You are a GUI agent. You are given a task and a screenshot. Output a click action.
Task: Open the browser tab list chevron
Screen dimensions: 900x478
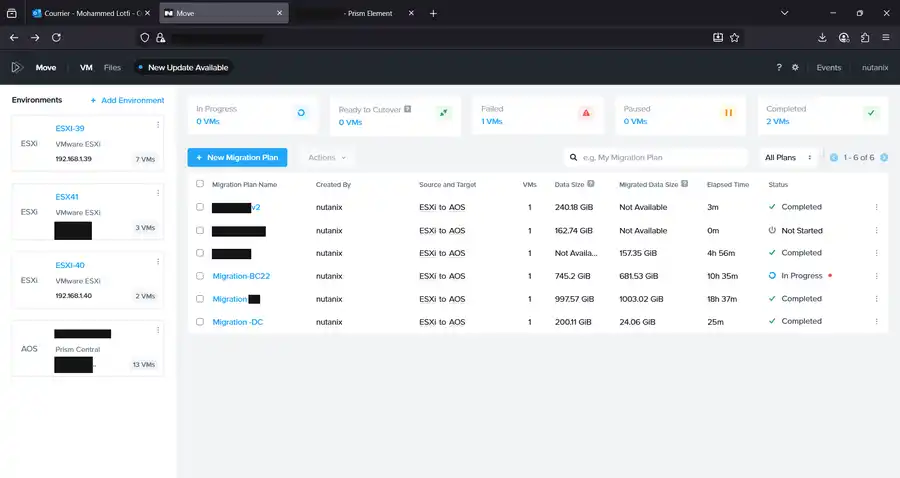point(784,13)
